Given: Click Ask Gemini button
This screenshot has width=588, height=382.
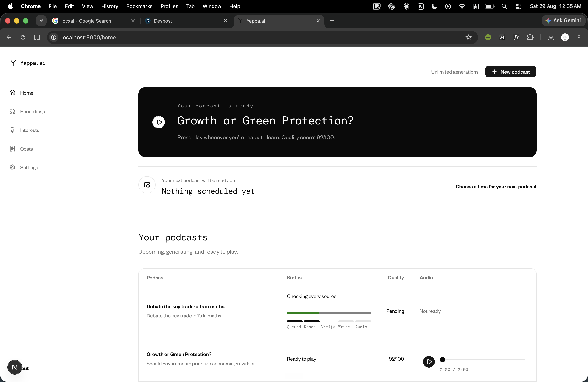Looking at the screenshot, I should pos(563,20).
